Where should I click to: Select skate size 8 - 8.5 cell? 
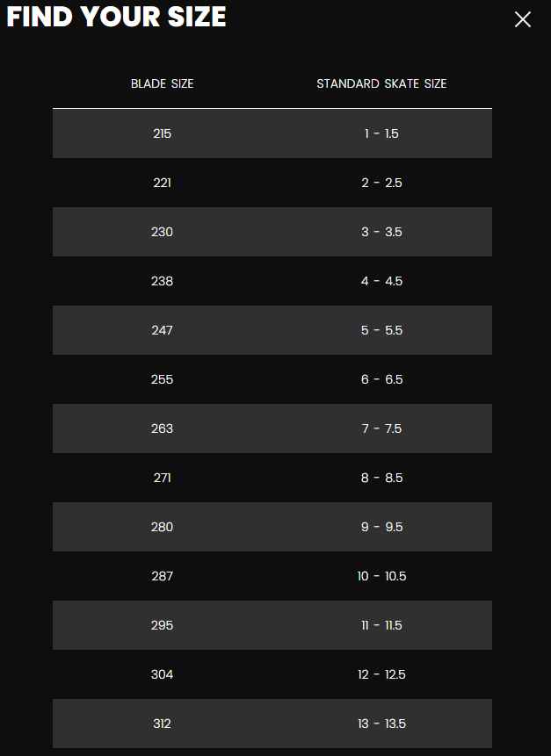click(x=381, y=478)
